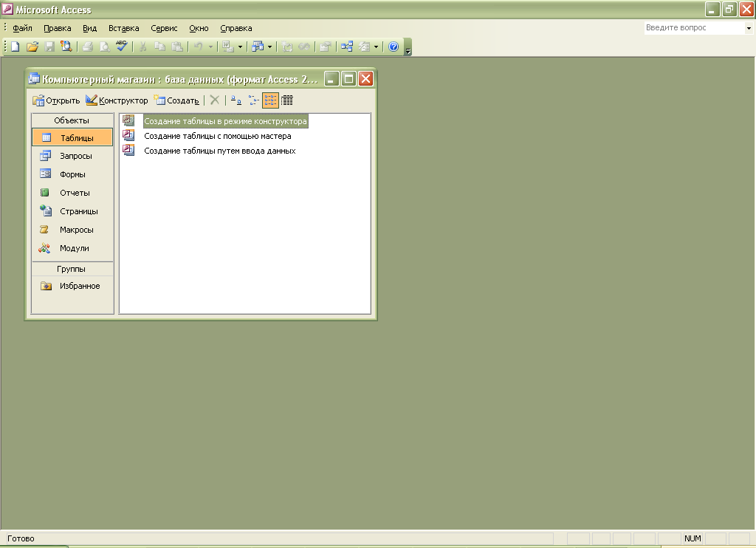Image resolution: width=756 pixels, height=548 pixels.
Task: Click the Microsoft Access key icon in title bar
Action: pyautogui.click(x=7, y=9)
